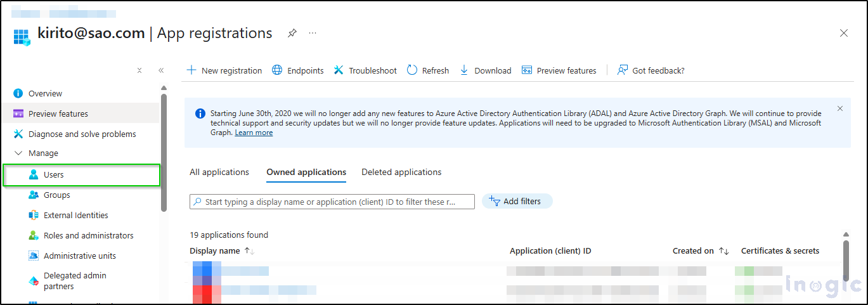Click the kirito@sao.com title text
868x305 pixels.
click(91, 34)
